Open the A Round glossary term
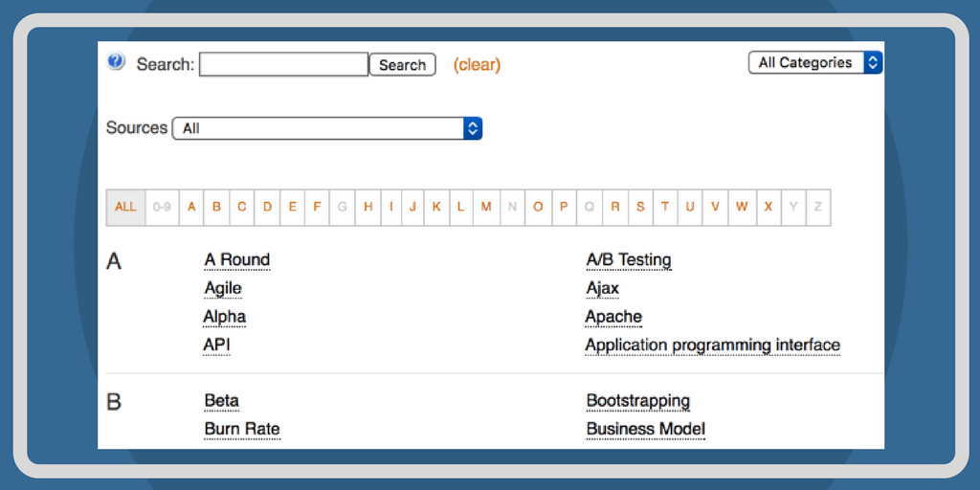Screen dimensions: 980x490 point(237,259)
